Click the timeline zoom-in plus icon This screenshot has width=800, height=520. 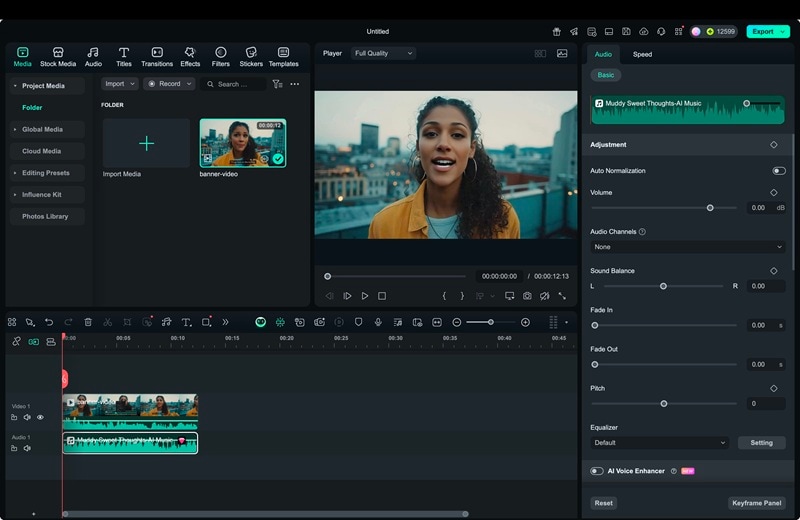click(525, 322)
